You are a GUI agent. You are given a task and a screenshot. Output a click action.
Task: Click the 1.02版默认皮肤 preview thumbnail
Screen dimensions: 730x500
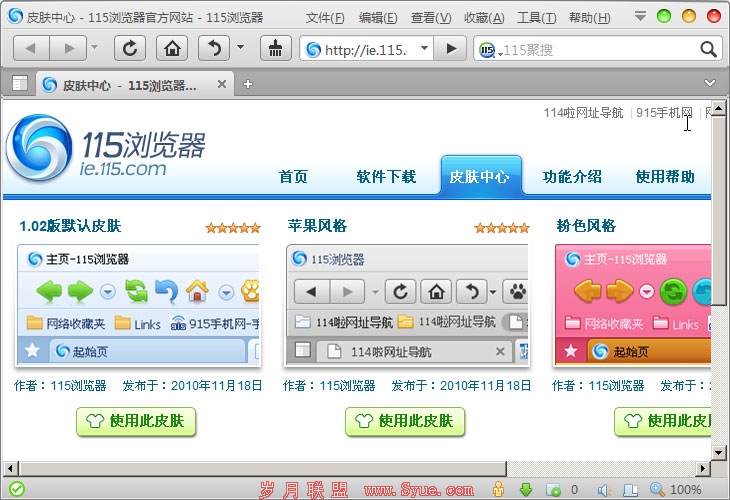(x=139, y=305)
